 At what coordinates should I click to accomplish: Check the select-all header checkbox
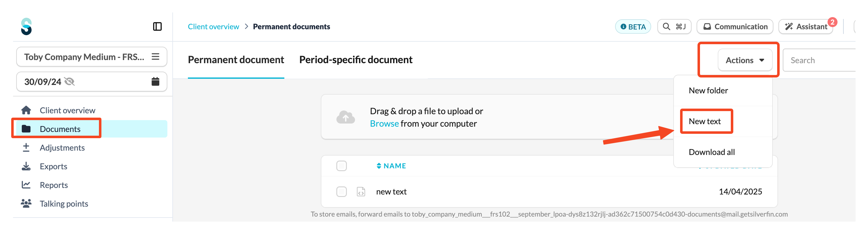click(x=341, y=166)
